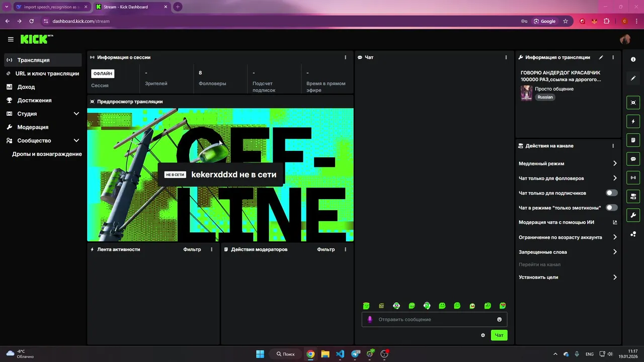Bookmark the page with star icon
644x362 pixels.
[x=566, y=21]
